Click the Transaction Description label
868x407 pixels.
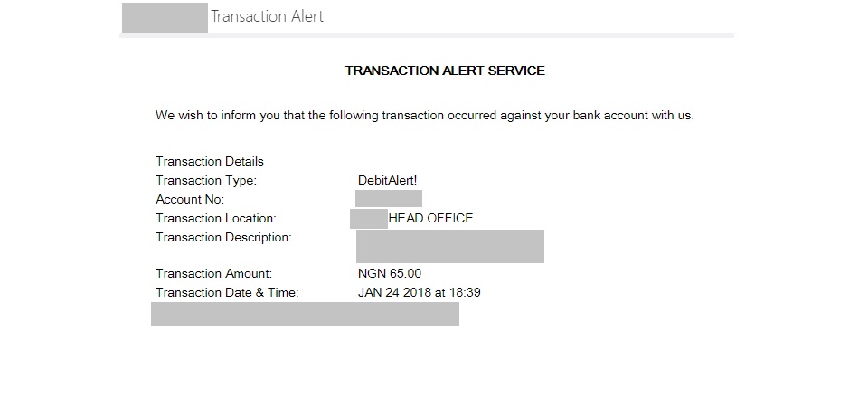coord(223,237)
